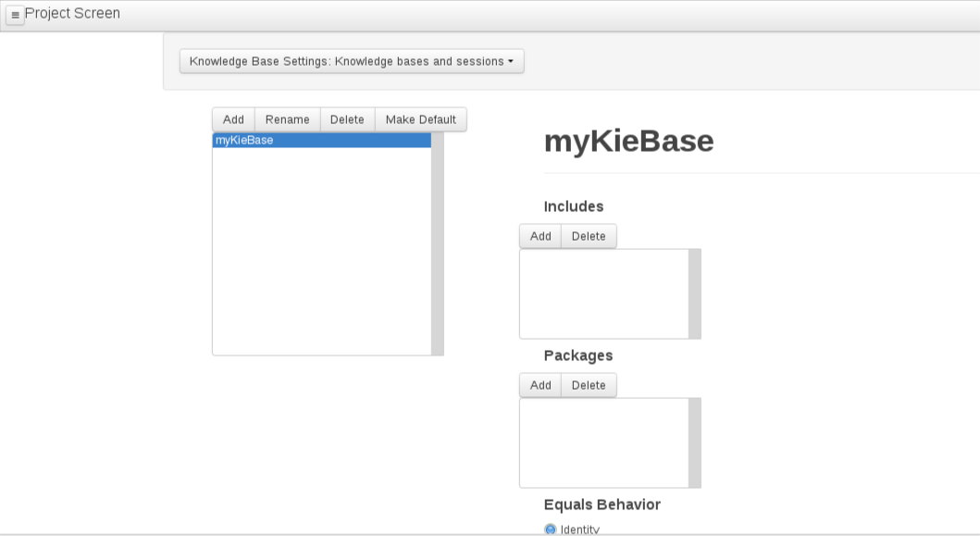Select the Identity radio button
The image size is (980, 536).
click(x=550, y=530)
